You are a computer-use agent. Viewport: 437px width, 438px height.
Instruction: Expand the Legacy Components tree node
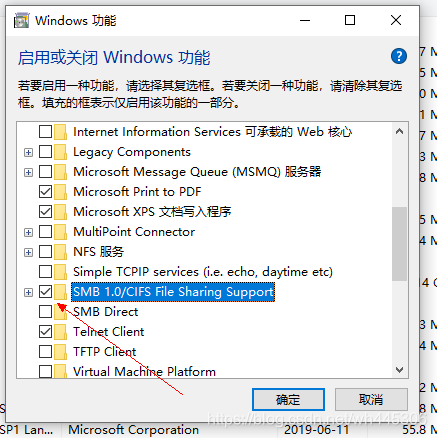[29, 152]
